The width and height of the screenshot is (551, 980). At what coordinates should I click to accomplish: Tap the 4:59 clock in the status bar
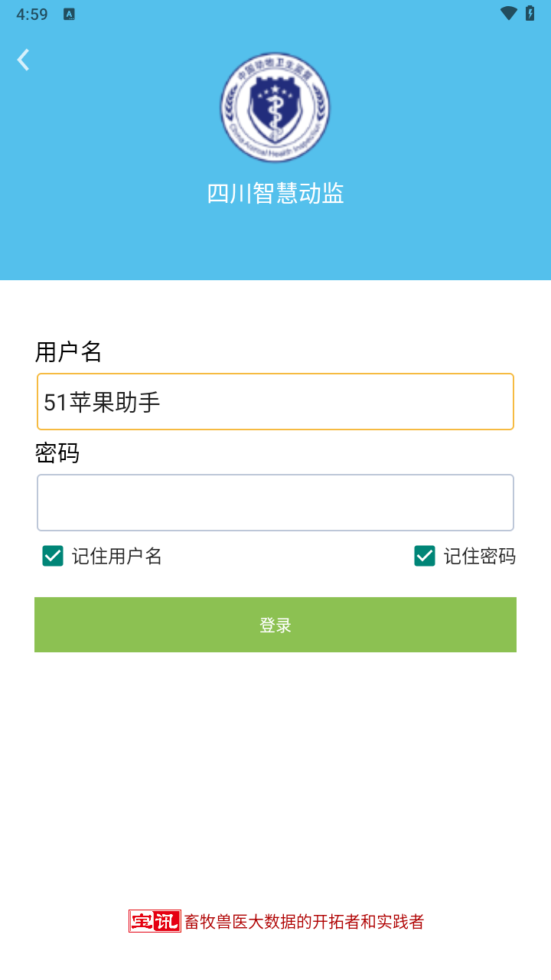pyautogui.click(x=31, y=15)
